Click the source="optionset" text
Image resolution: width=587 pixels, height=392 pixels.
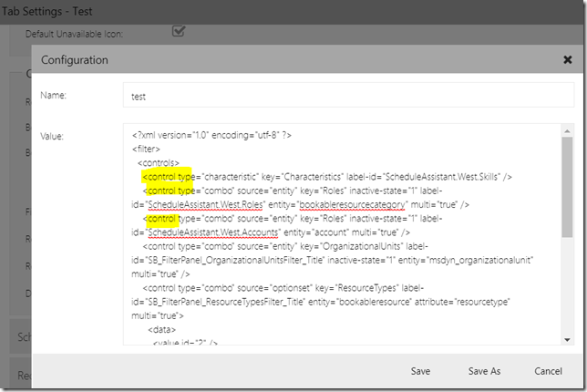click(x=274, y=288)
